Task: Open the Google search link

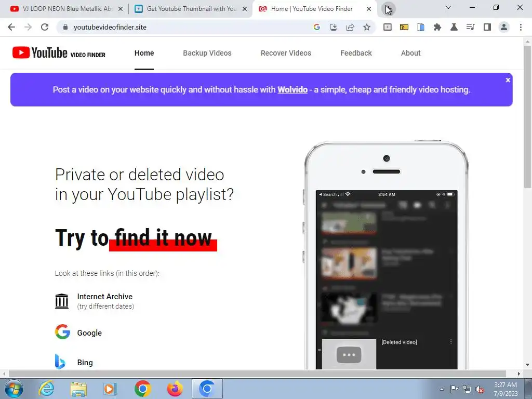Action: [x=89, y=333]
